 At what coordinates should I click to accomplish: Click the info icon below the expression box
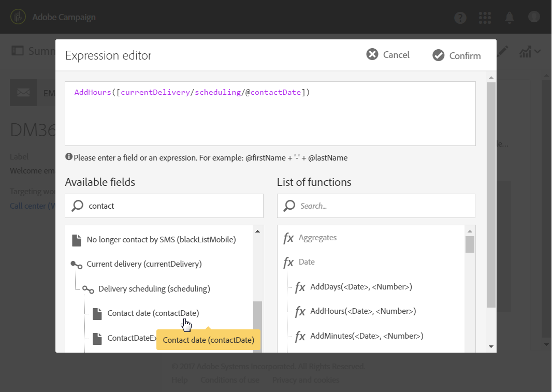[69, 157]
